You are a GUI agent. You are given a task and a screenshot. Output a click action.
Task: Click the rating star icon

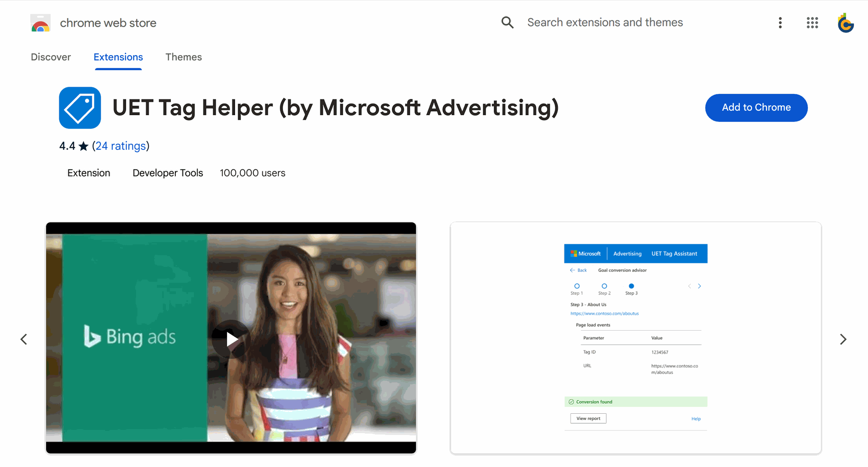click(84, 146)
